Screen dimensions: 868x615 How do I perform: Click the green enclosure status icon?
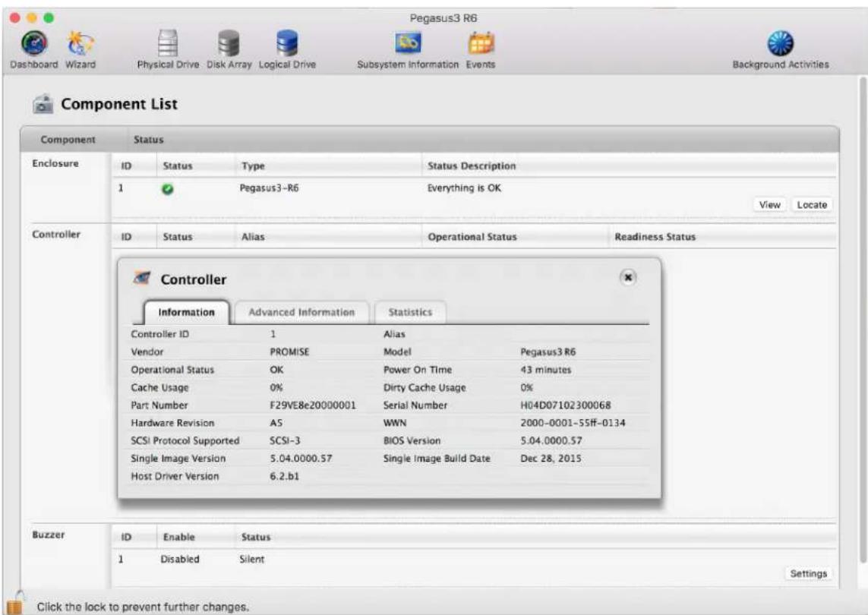pyautogui.click(x=167, y=189)
